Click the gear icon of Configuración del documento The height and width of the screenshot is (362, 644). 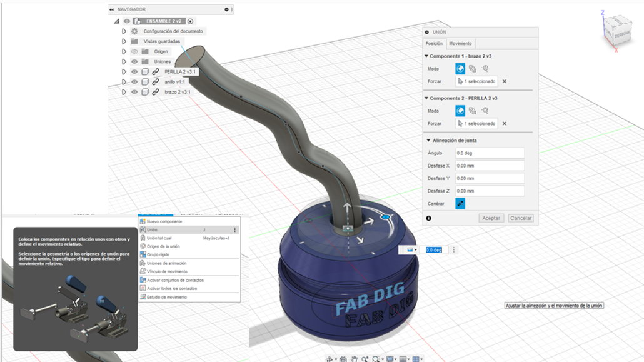click(x=134, y=31)
